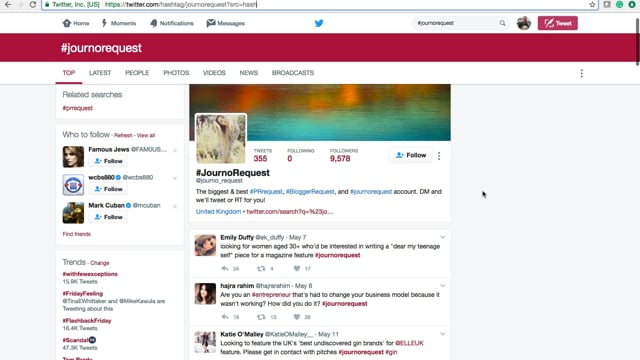
Task: Open the #FridayFeeling trend
Action: (82, 293)
